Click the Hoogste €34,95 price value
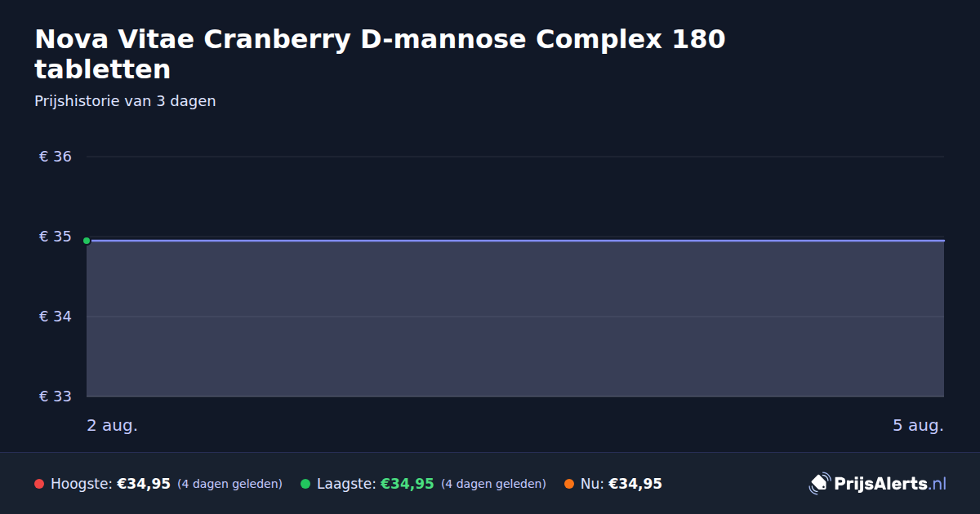The width and height of the screenshot is (980, 514). [144, 484]
